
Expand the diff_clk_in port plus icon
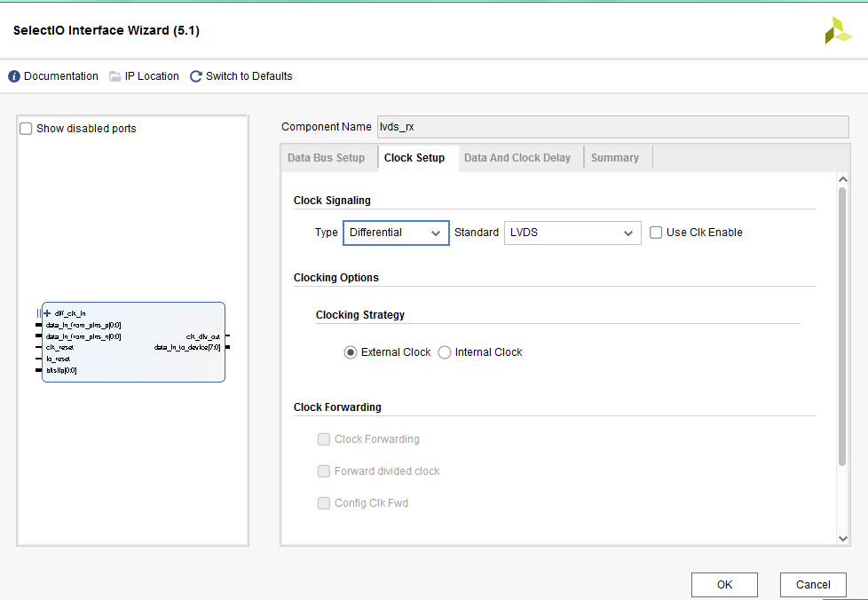click(x=47, y=313)
